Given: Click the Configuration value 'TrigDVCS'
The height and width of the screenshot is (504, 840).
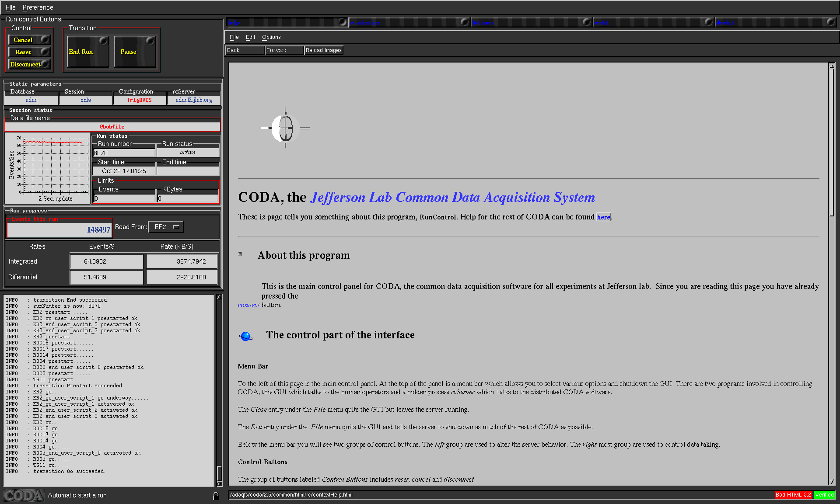Looking at the screenshot, I should [x=140, y=100].
